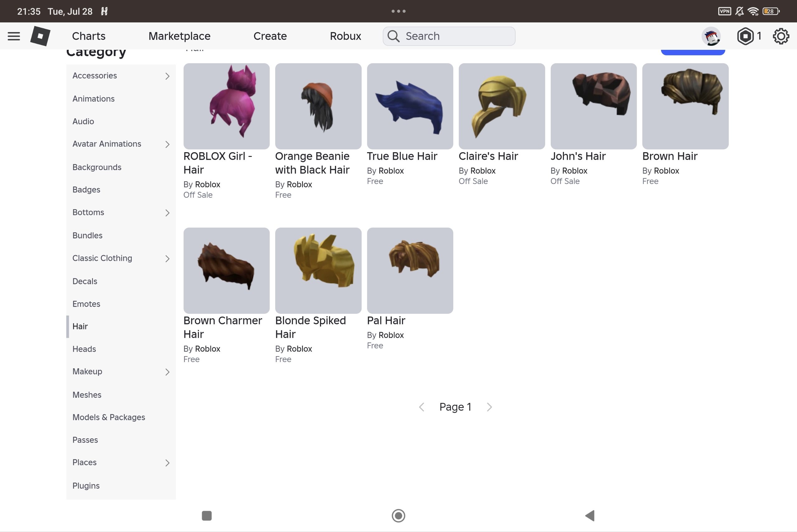
Task: Click the Blonde Spiked Hair title link
Action: (310, 327)
